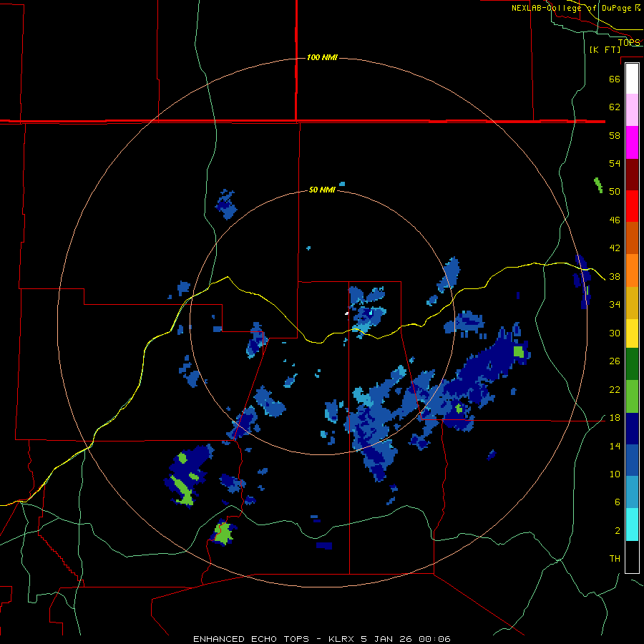Image resolution: width=644 pixels, height=644 pixels.
Task: Click the 'KLRX' station identifier
Action: (342, 639)
